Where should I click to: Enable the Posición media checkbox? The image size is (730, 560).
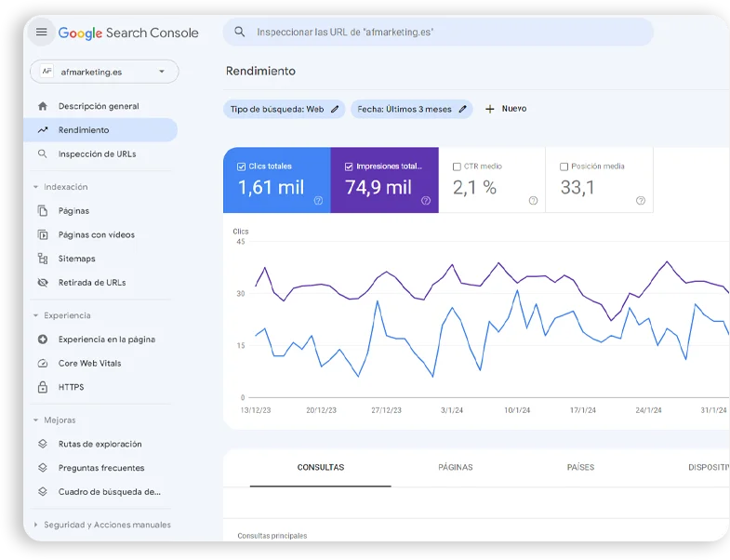pos(564,167)
